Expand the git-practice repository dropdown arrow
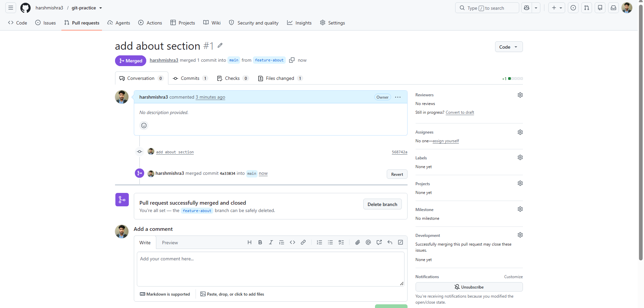 pos(101,8)
